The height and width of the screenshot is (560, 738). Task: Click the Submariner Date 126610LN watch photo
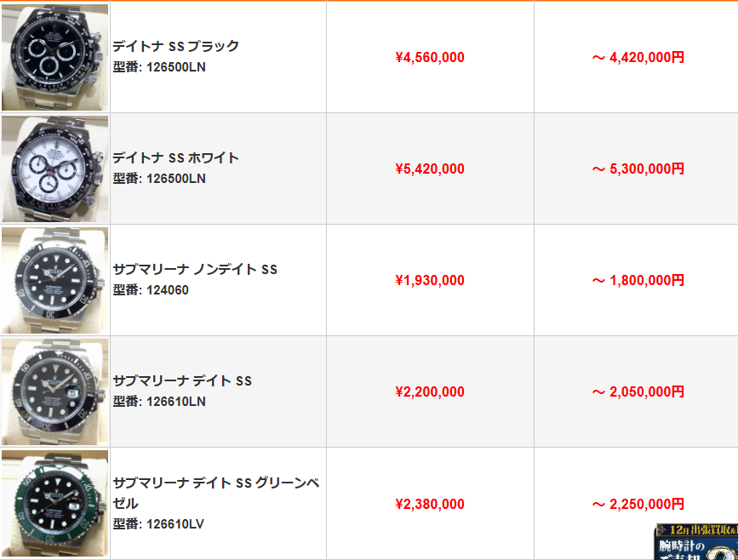(x=55, y=391)
